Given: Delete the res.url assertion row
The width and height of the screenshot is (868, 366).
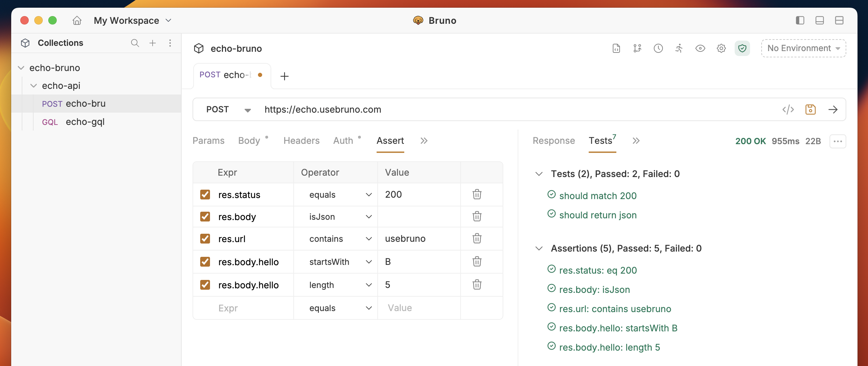Looking at the screenshot, I should 477,239.
